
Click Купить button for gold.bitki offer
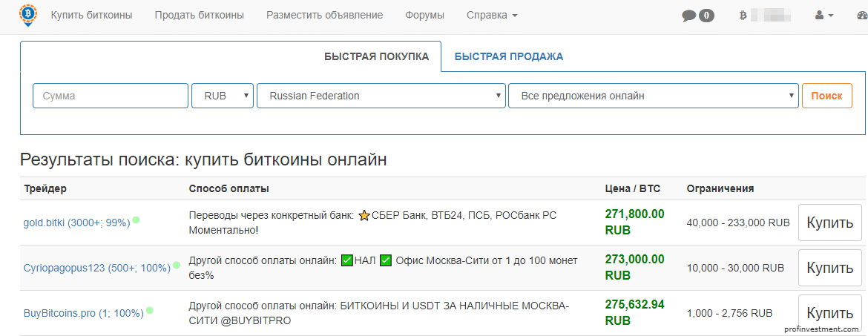[x=829, y=223]
